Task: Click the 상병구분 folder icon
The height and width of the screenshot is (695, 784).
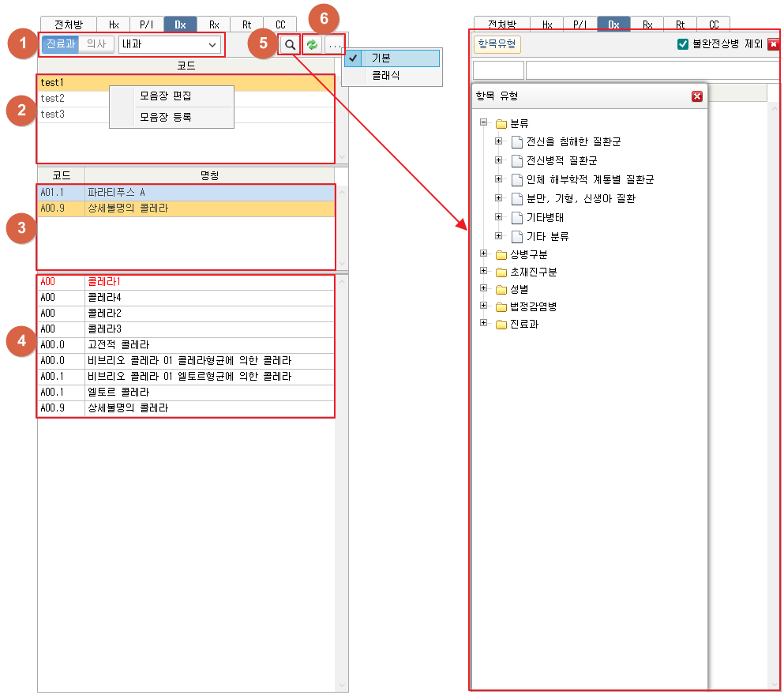Action: pos(501,254)
